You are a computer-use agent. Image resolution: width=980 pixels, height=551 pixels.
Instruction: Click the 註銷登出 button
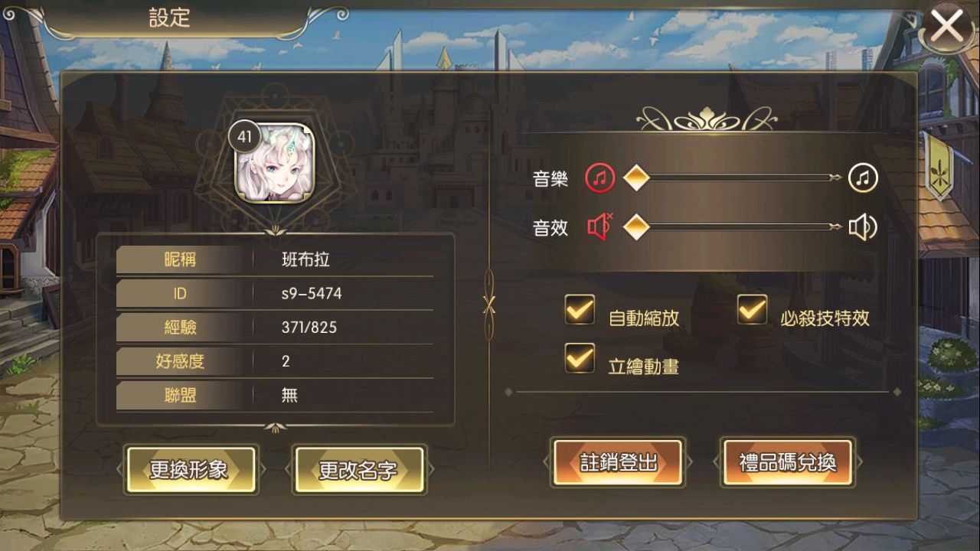coord(618,462)
